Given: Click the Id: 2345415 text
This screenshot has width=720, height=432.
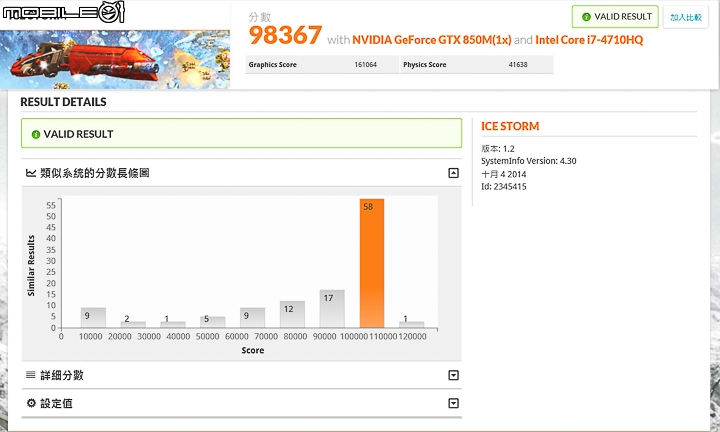Looking at the screenshot, I should (504, 186).
